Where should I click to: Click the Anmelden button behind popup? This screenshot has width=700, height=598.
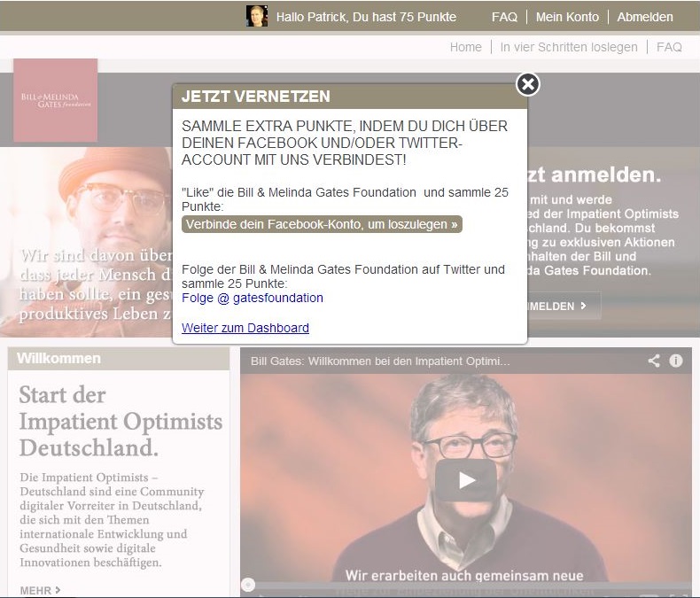coord(564,306)
